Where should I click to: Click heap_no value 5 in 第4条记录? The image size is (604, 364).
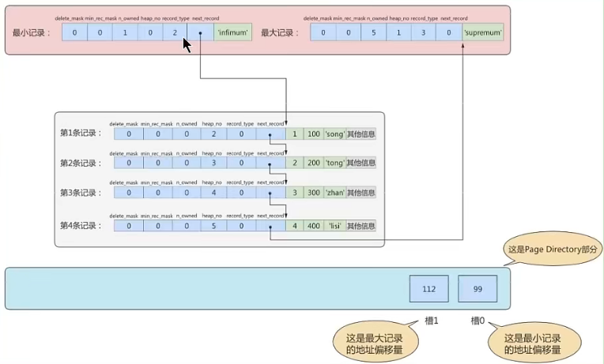point(213,226)
